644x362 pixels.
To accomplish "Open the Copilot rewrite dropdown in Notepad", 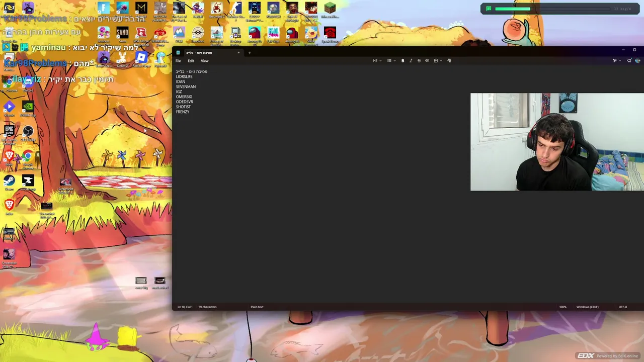I will [616, 61].
